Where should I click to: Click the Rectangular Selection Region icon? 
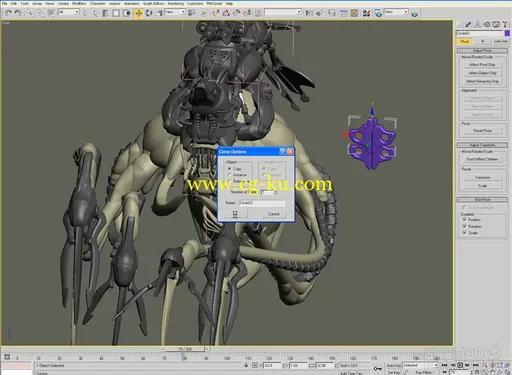[x=116, y=13]
